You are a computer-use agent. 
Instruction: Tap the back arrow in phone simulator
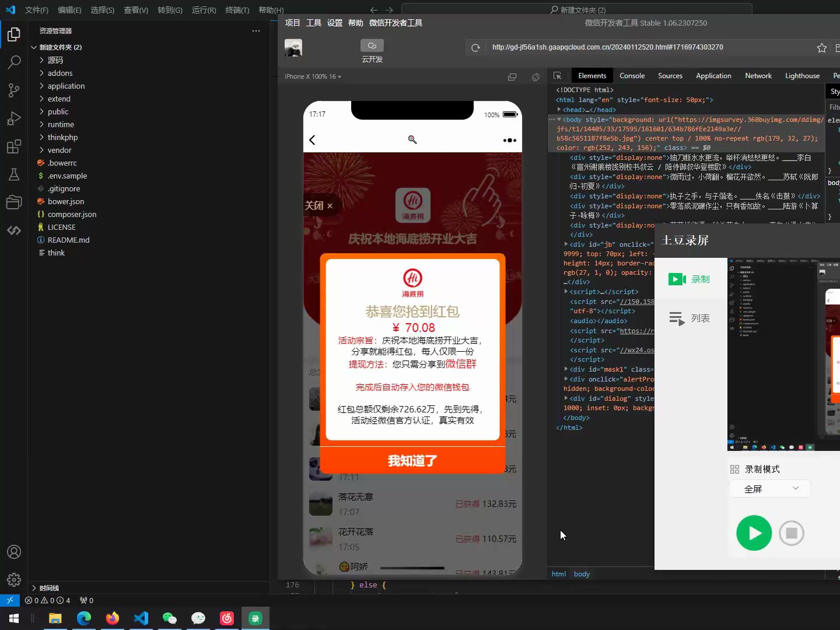pyautogui.click(x=312, y=140)
